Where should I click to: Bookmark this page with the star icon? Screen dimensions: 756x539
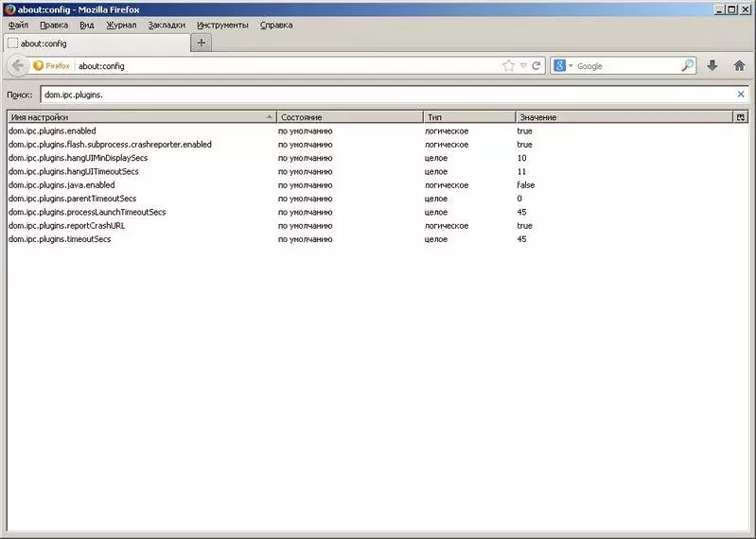509,65
